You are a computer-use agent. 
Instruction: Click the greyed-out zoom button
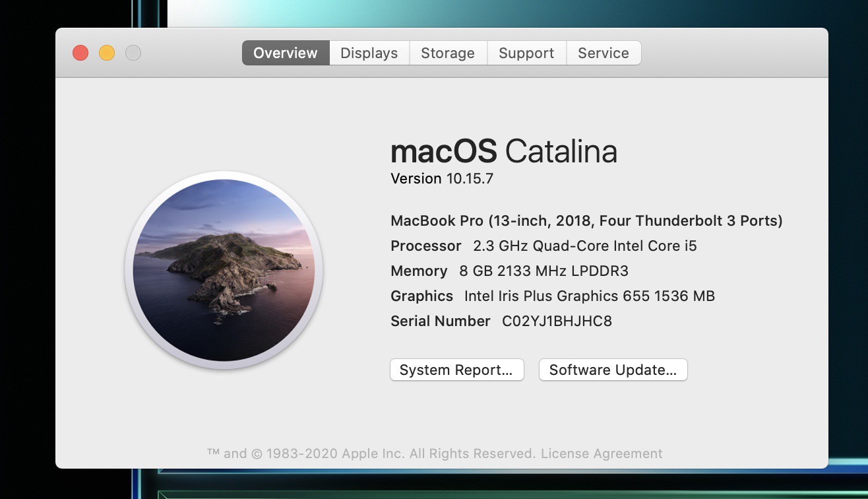[133, 53]
